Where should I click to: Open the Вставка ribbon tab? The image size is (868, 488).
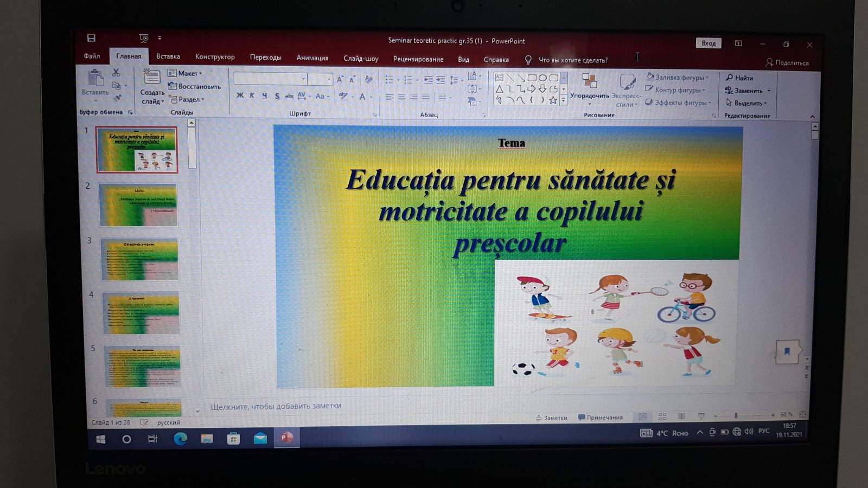tap(168, 56)
